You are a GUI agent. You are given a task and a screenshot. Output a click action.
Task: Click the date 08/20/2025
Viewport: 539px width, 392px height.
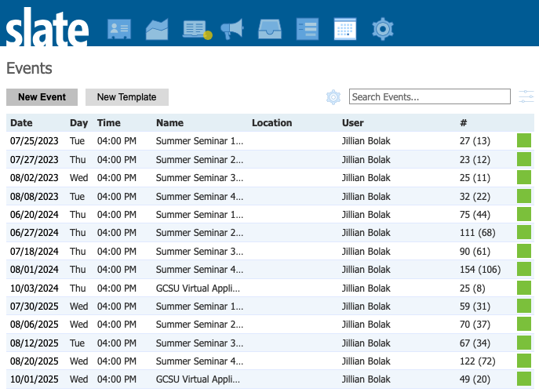click(35, 361)
